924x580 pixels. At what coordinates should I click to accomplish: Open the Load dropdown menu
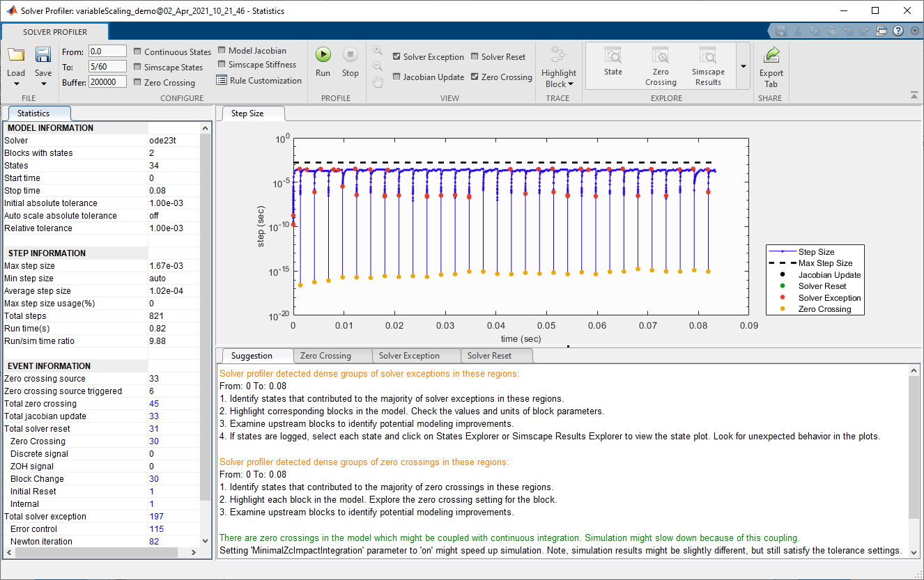click(16, 84)
